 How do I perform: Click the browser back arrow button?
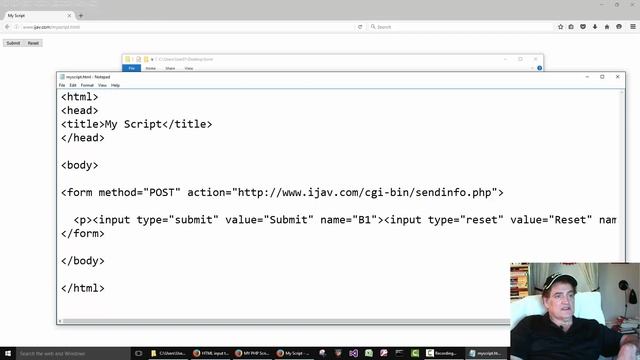[x=7, y=27]
